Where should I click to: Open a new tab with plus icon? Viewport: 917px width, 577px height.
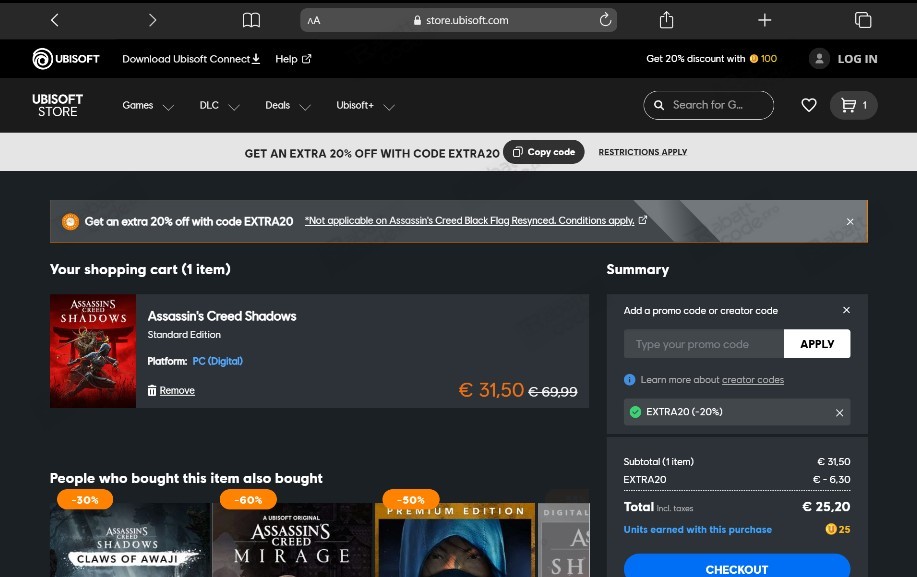coord(764,20)
